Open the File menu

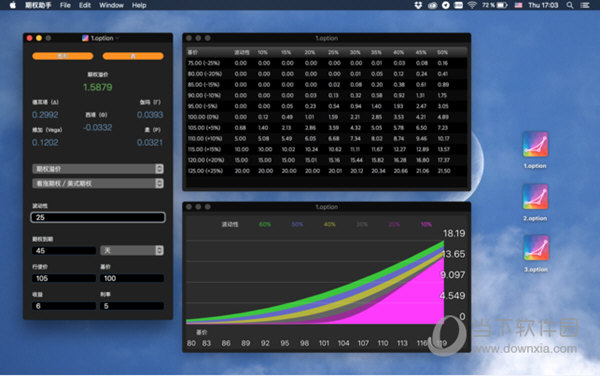click(65, 5)
